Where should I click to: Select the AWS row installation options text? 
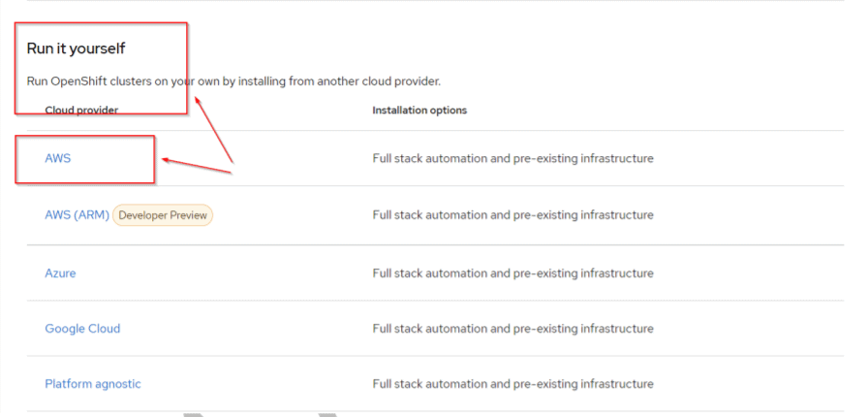(x=512, y=158)
